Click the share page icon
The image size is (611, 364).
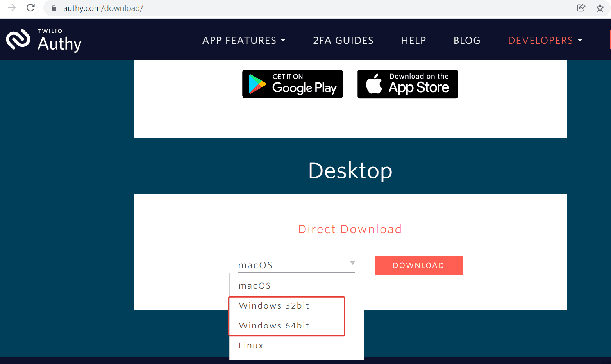[x=581, y=8]
